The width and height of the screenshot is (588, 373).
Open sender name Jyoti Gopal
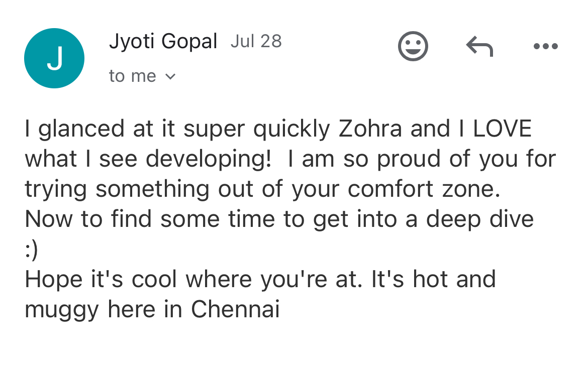(163, 42)
